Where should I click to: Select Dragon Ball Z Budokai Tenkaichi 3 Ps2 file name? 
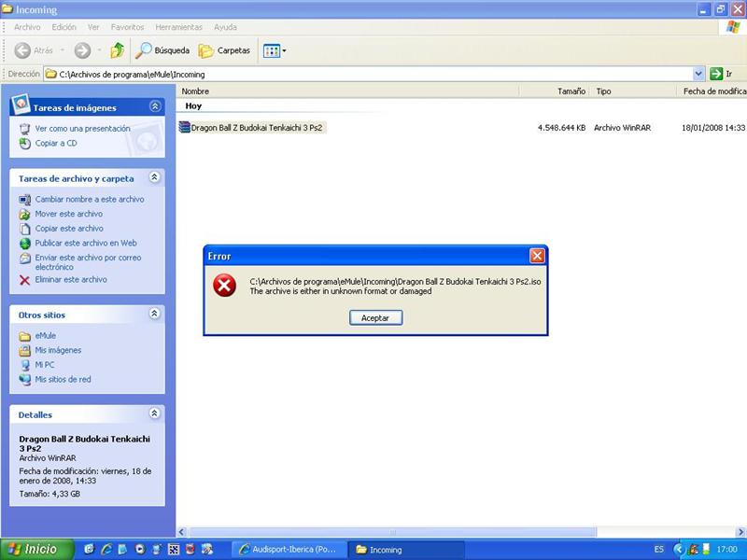[256, 128]
